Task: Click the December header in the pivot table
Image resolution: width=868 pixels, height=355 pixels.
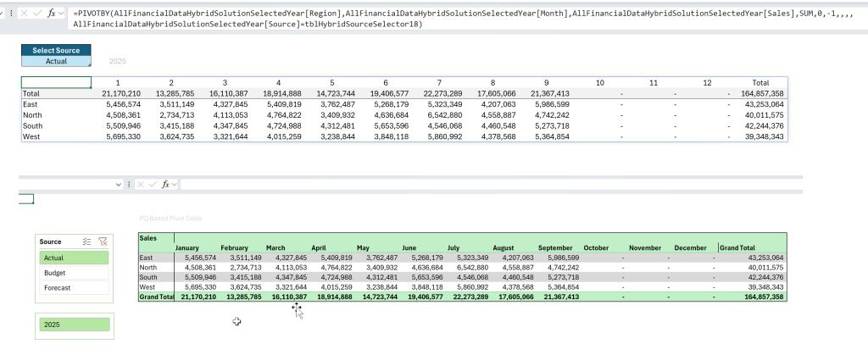Action: coord(690,247)
